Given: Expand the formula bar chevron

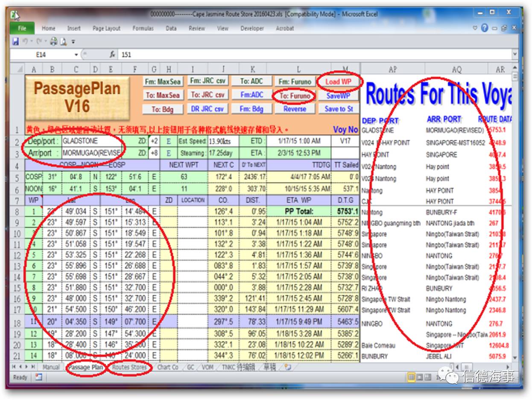Looking at the screenshot, I should click(x=515, y=55).
